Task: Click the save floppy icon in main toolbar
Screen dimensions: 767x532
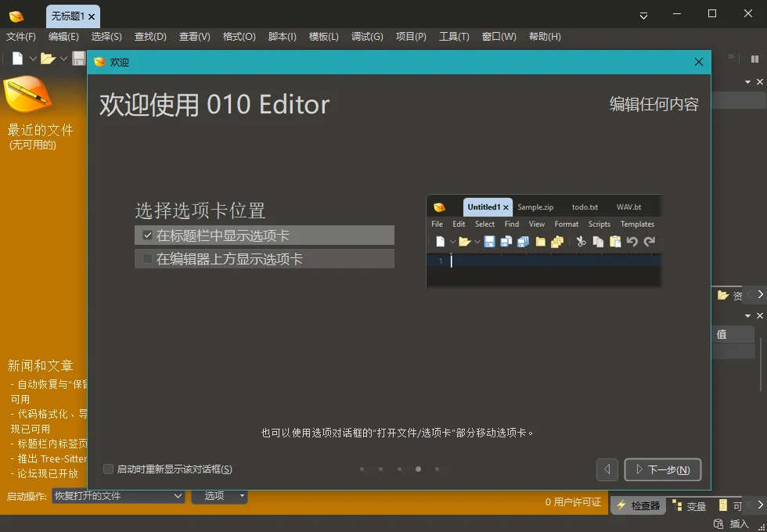Action: click(x=79, y=59)
